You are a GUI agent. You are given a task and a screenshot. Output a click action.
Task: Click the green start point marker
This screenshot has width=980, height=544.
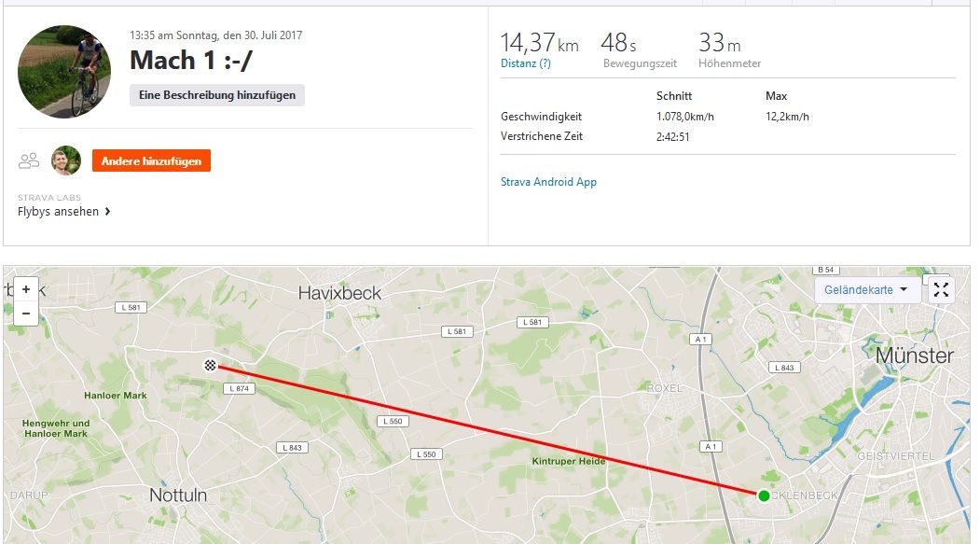(764, 495)
